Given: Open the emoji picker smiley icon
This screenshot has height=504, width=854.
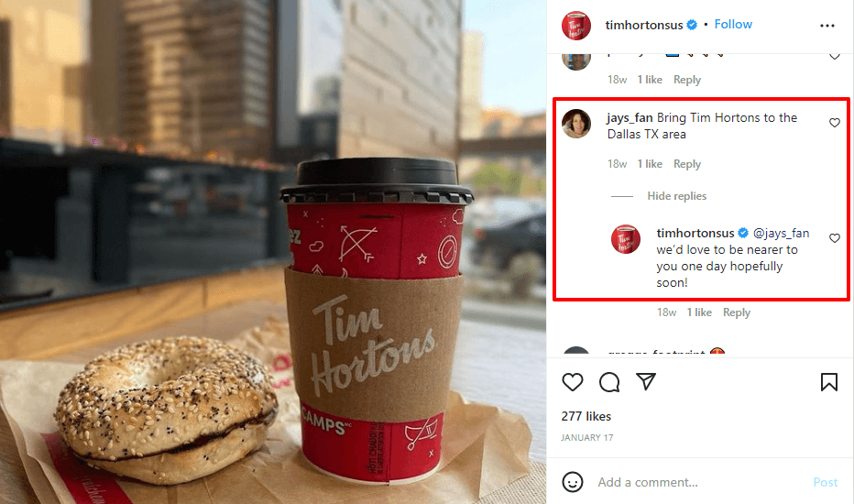Looking at the screenshot, I should click(x=573, y=482).
